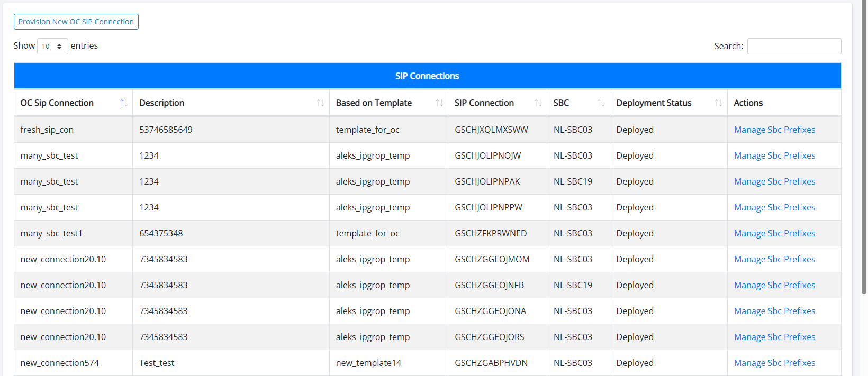Sort by Deployment Status arrows icon
This screenshot has height=376, width=868.
(x=718, y=103)
